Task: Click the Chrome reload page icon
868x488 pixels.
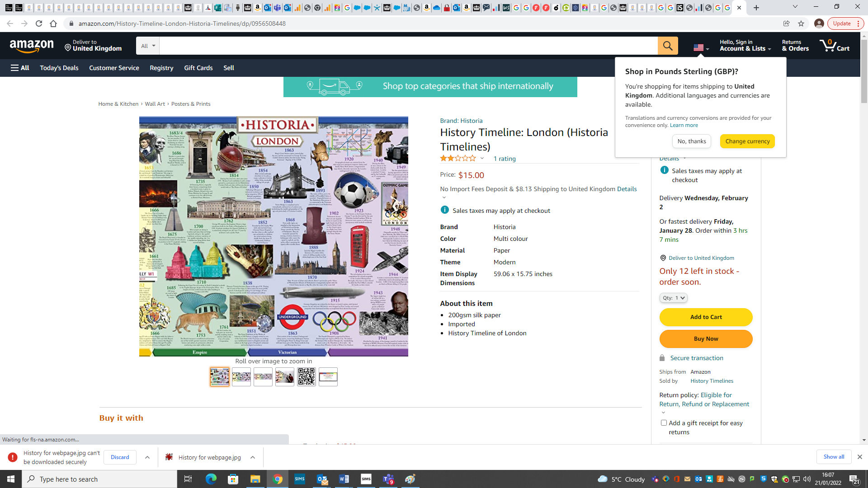Action: 39,23
